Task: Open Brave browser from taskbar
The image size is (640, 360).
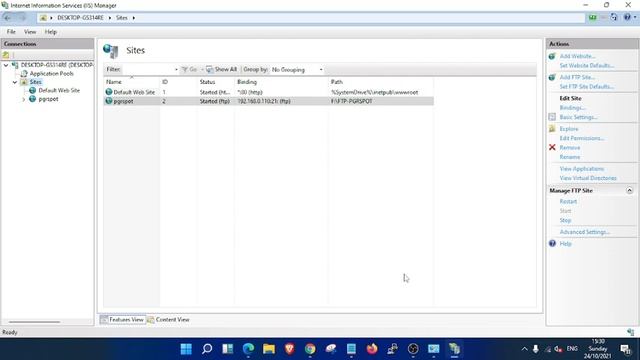Action: (289, 349)
